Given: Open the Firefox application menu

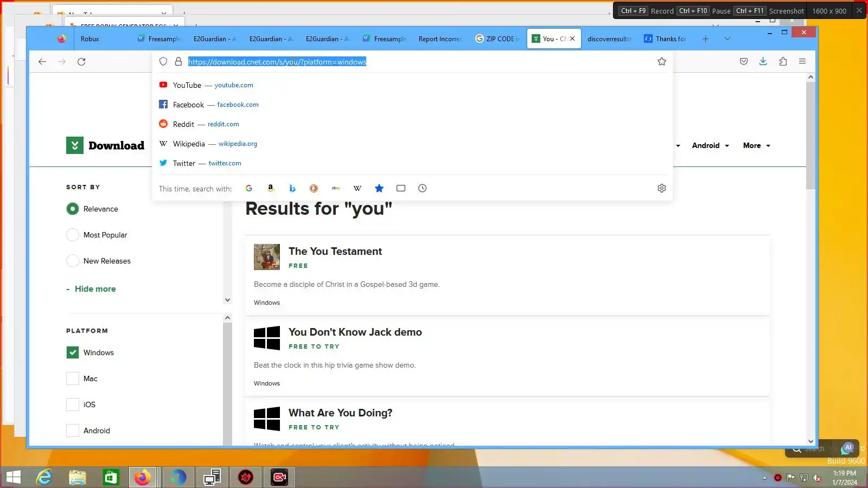Looking at the screenshot, I should point(802,62).
